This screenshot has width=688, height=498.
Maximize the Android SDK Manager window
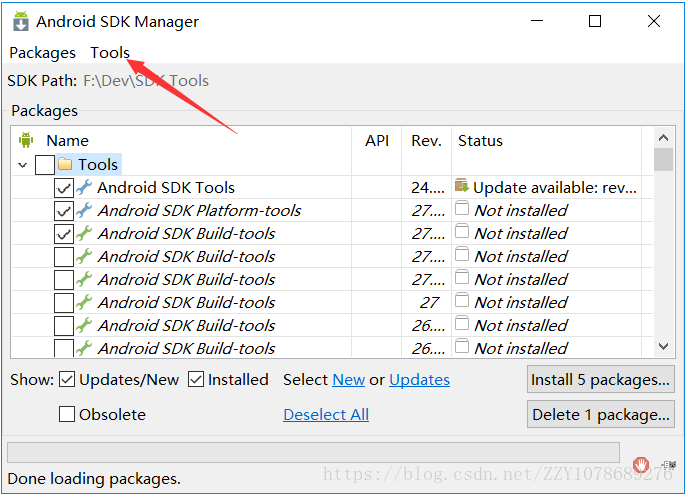point(595,21)
